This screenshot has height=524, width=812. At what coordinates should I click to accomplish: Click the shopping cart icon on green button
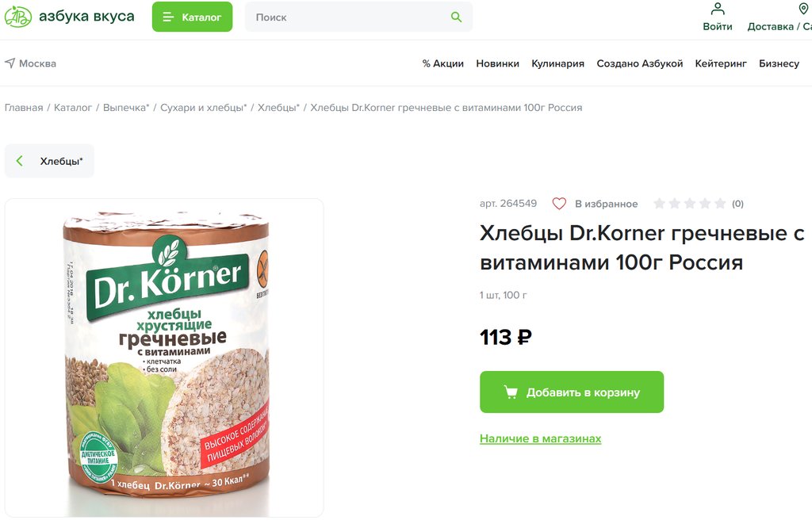coord(511,392)
